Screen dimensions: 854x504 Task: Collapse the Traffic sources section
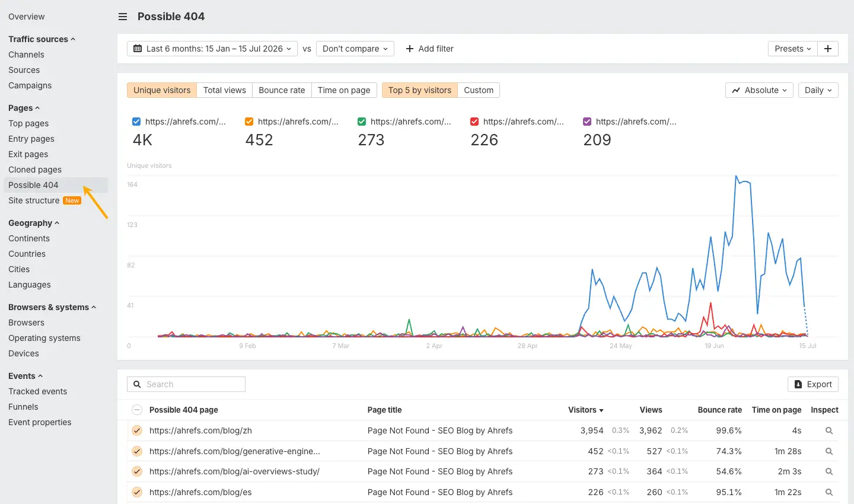(42, 39)
